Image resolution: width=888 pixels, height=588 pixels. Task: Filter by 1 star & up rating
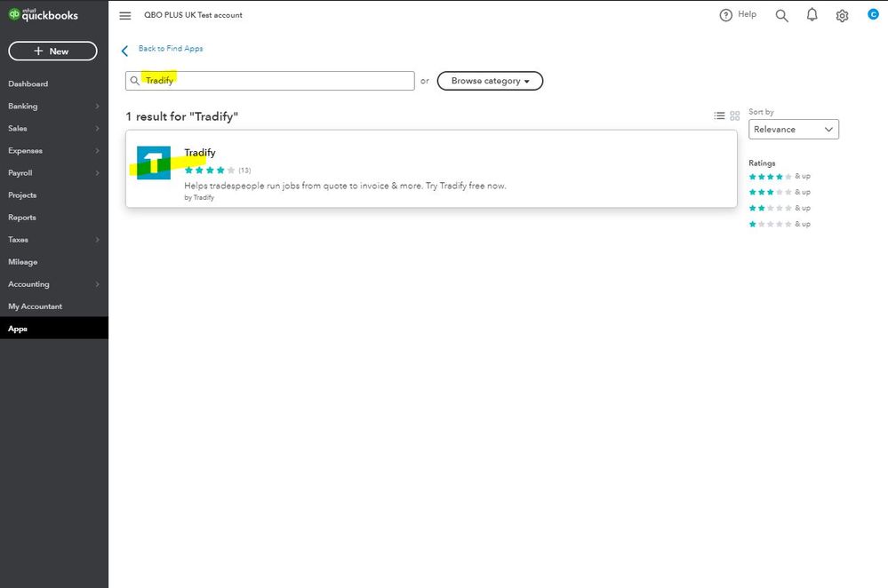780,224
